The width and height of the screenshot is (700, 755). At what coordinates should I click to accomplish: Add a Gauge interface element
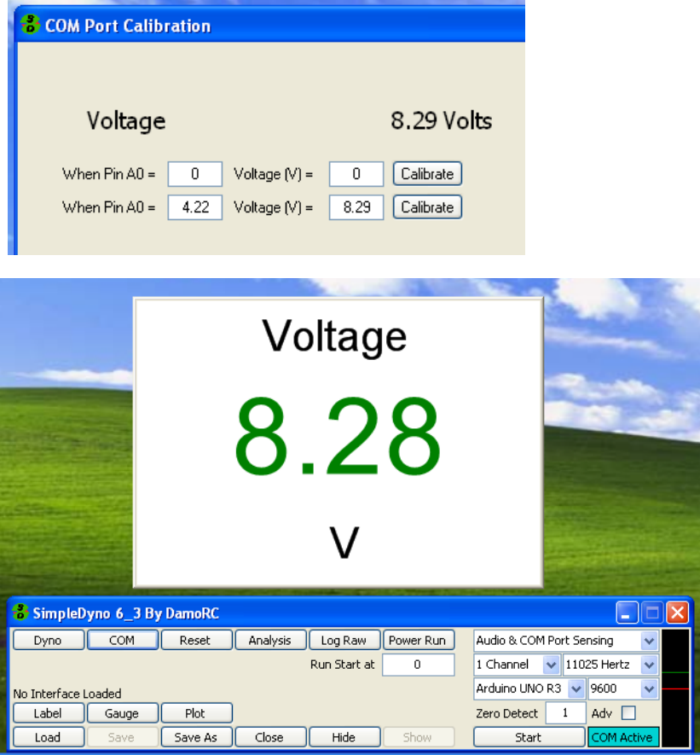[x=122, y=713]
